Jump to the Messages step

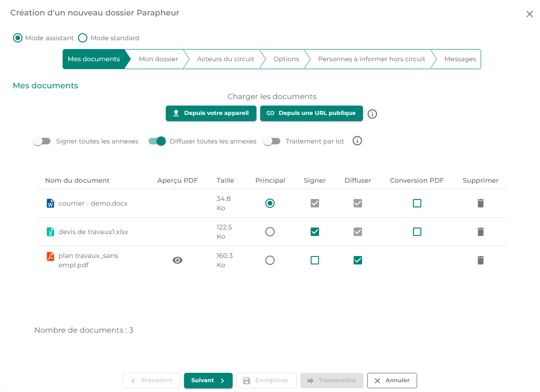tap(460, 59)
